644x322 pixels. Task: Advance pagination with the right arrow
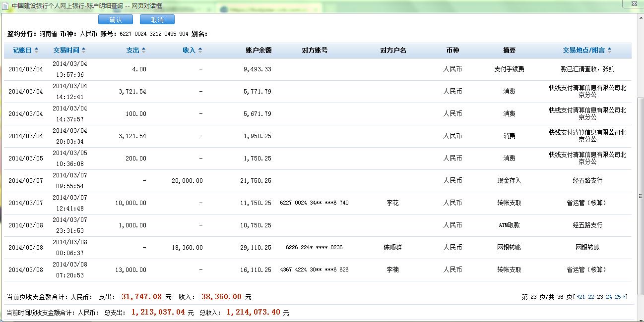coord(625,297)
